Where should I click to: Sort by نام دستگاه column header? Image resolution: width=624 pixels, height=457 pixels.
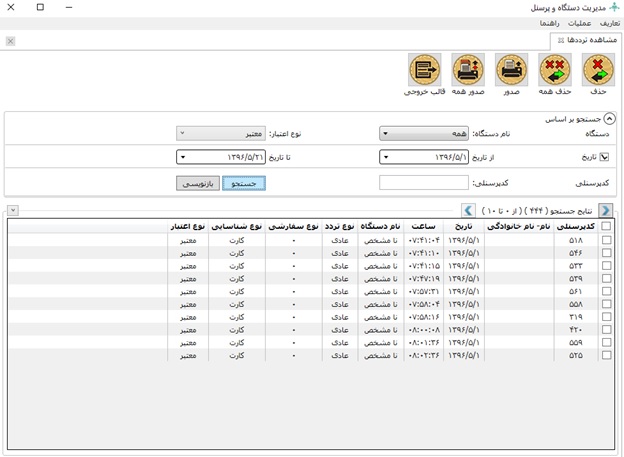point(380,226)
